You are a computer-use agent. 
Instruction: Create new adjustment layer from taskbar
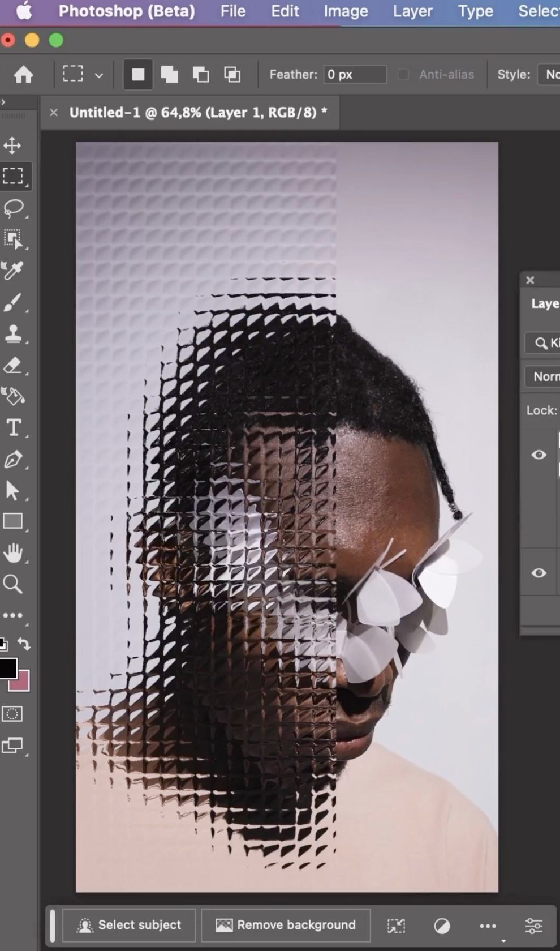coord(442,926)
